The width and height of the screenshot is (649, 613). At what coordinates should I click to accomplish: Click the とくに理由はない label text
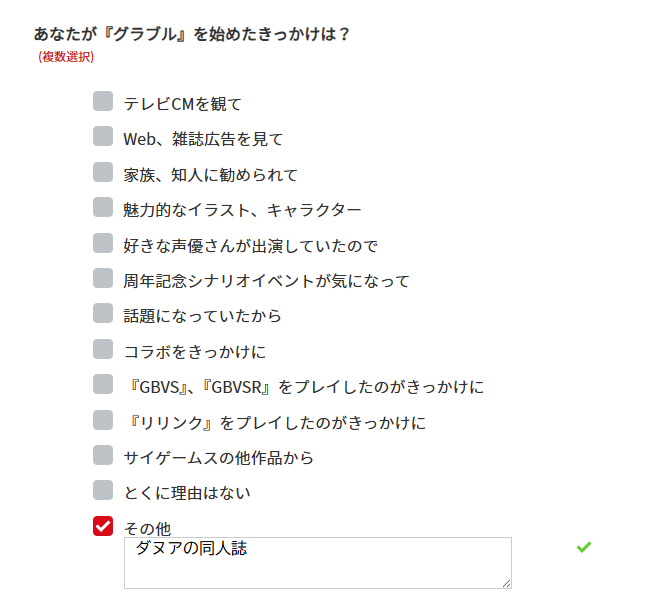coord(187,493)
